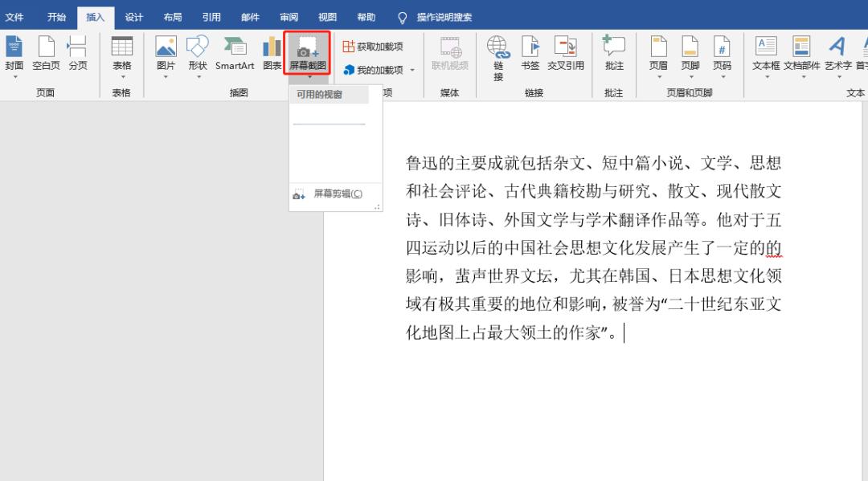The image size is (868, 481).
Task: Open the 审阅 ribbon tab
Action: pyautogui.click(x=289, y=16)
